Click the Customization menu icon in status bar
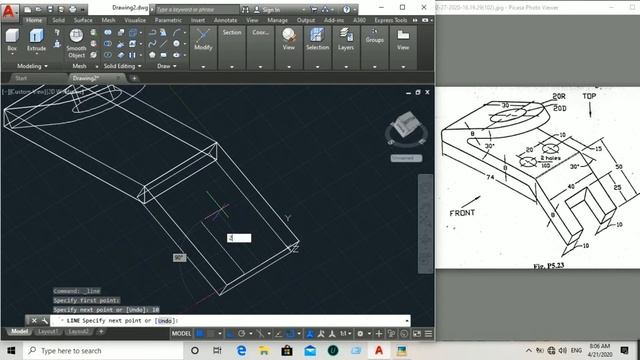Image resolution: width=640 pixels, height=360 pixels. pos(428,334)
